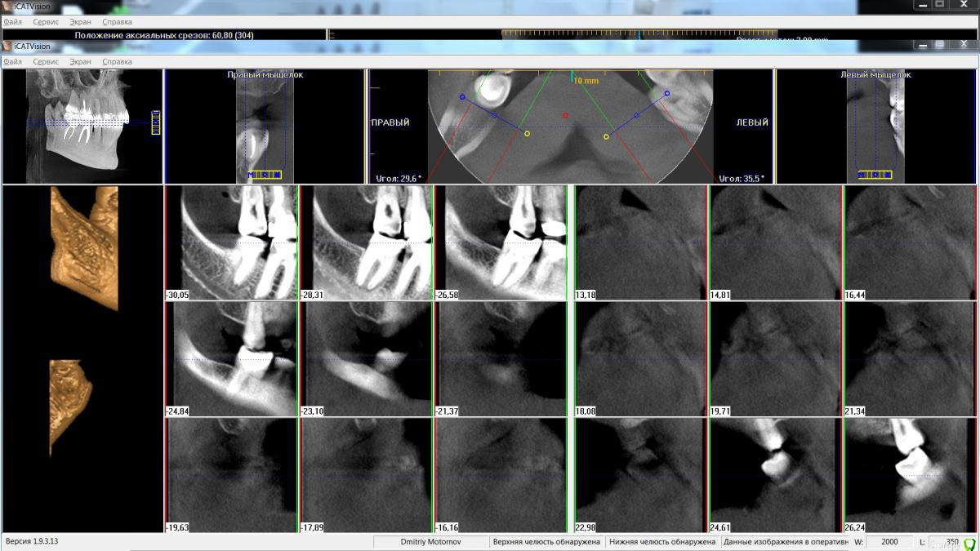
Task: Open Сервис menu in the lower menu bar
Action: pos(46,61)
